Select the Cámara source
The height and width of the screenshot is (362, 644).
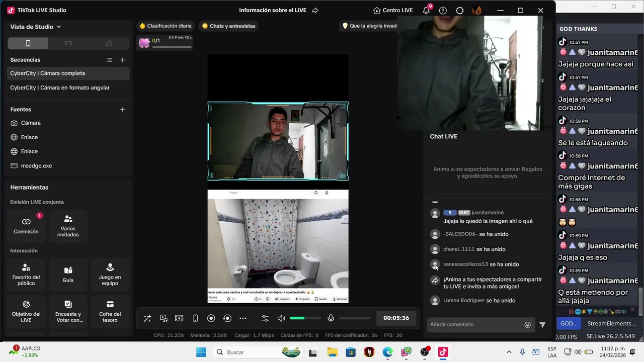pyautogui.click(x=68, y=123)
